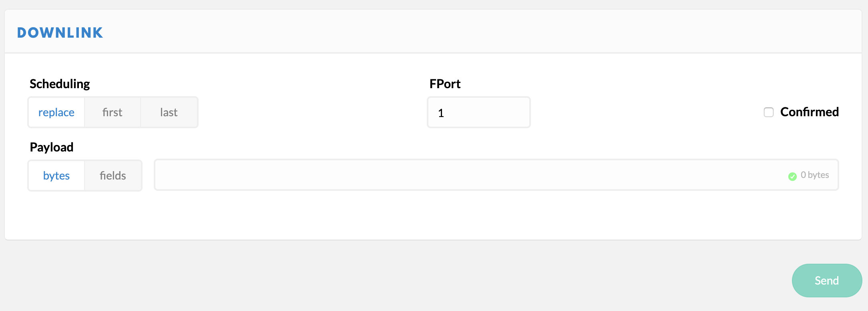Image resolution: width=868 pixels, height=311 pixels.
Task: Focus the FPort number input
Action: click(478, 113)
